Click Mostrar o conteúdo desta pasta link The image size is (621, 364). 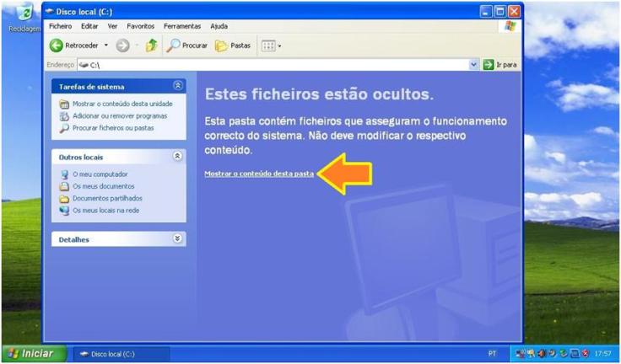click(x=259, y=174)
